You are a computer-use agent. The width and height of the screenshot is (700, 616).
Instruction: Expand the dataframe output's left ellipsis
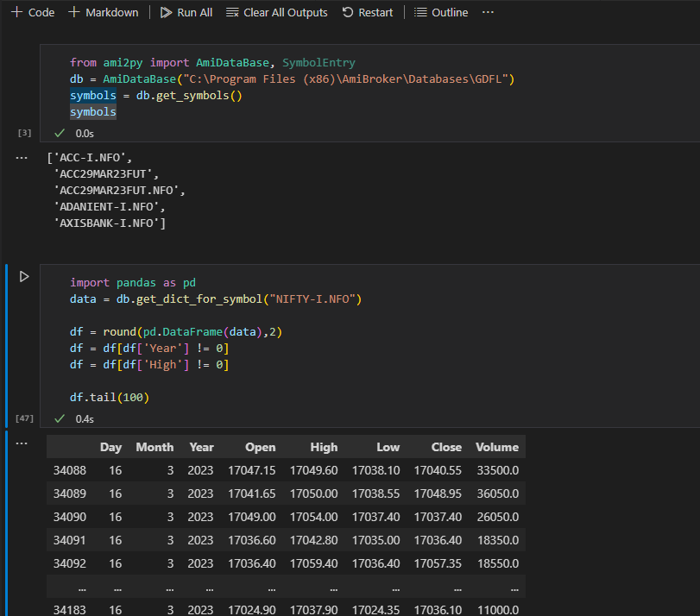21,443
